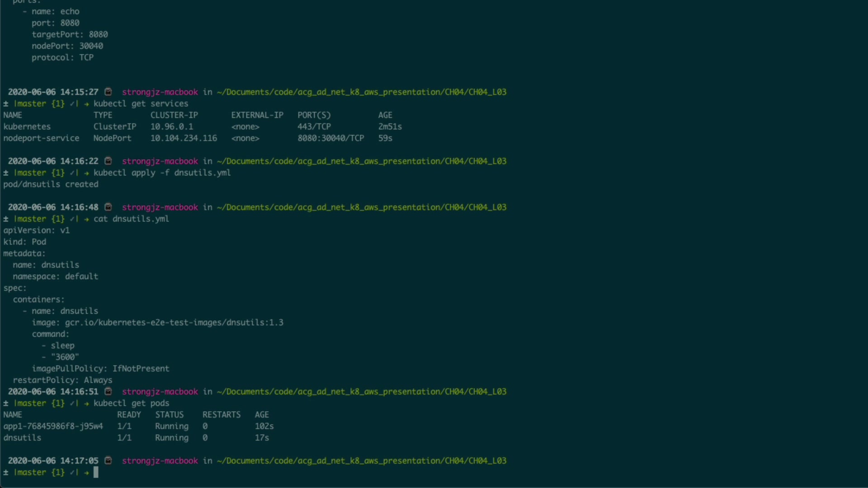This screenshot has height=488, width=868.
Task: Click the kubectl apply -f dnsutils.yml command
Action: coord(162,173)
